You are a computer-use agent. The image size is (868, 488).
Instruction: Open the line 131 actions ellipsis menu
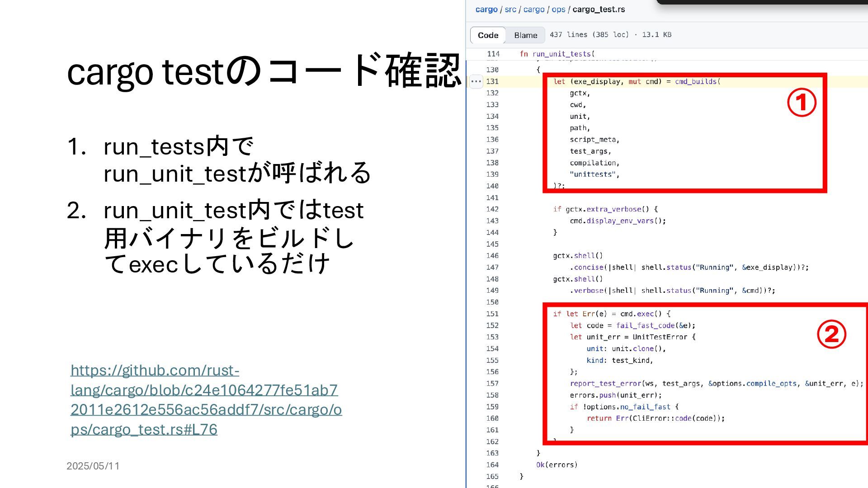(x=476, y=82)
